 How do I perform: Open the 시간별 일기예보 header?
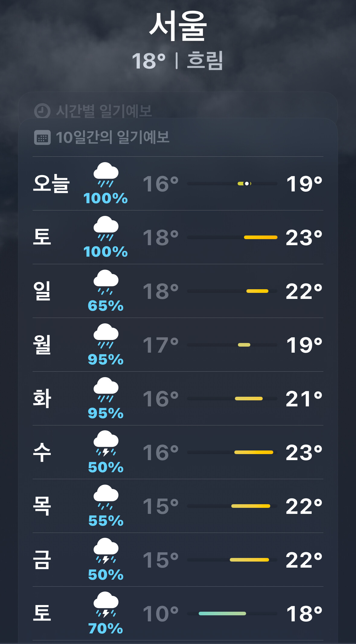104,111
